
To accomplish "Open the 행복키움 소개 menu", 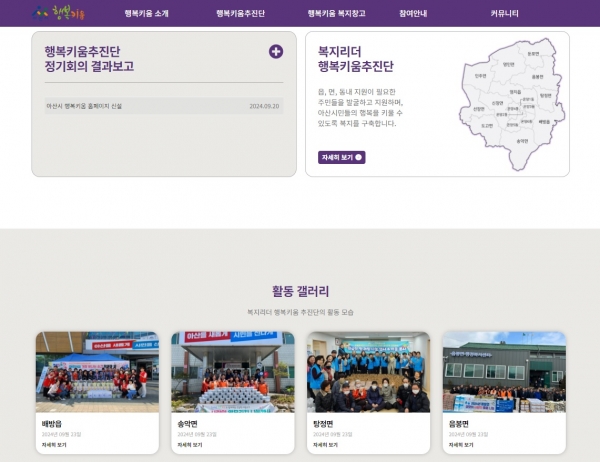I will tap(147, 13).
